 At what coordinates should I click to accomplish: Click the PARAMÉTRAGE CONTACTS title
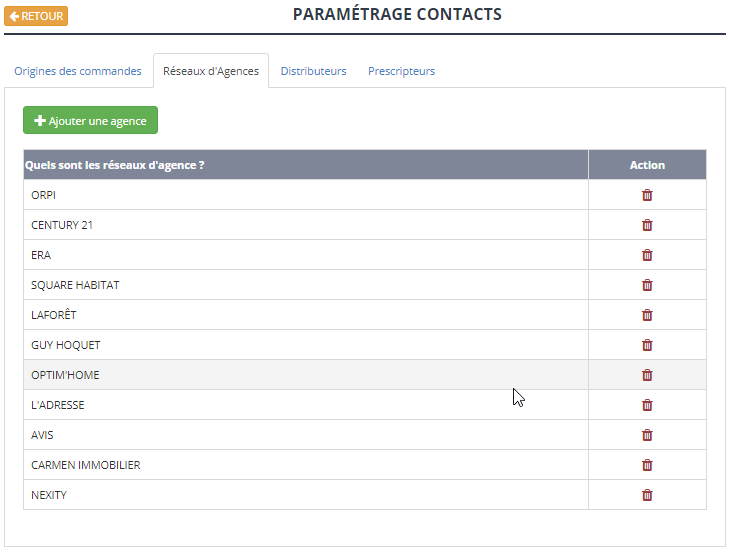[397, 14]
